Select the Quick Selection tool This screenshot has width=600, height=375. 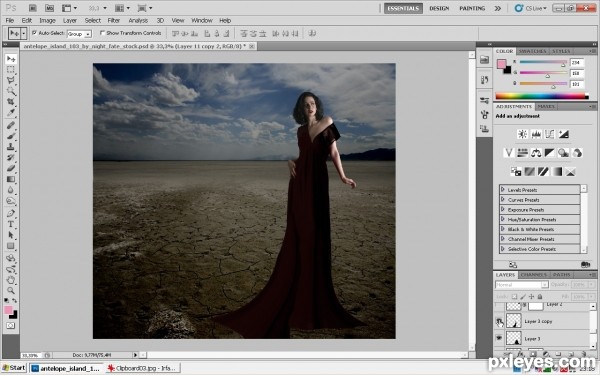(x=11, y=91)
